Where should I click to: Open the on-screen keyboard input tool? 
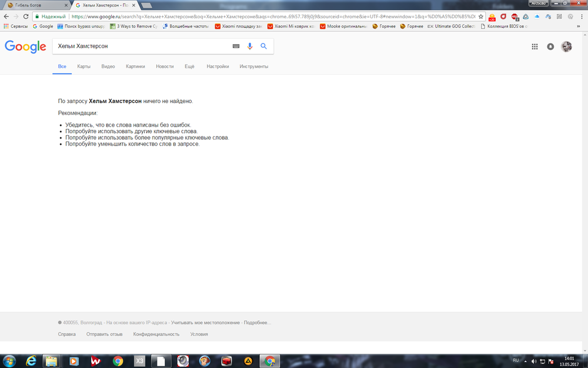coord(236,46)
